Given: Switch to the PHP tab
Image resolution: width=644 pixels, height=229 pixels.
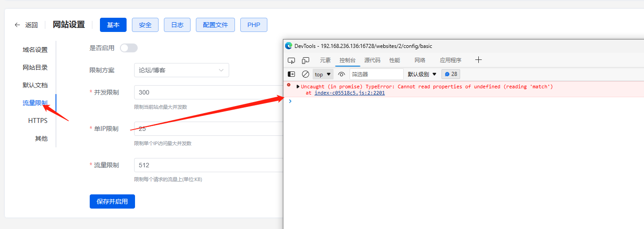Looking at the screenshot, I should click(254, 25).
